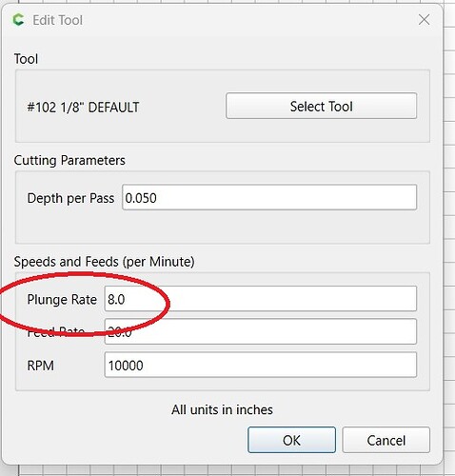Click the Feed Rate input field
455x476 pixels.
click(260, 331)
